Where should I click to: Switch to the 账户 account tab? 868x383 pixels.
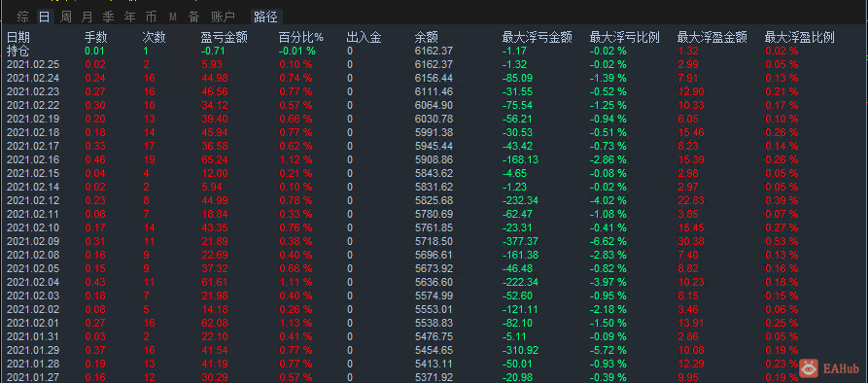tap(224, 17)
